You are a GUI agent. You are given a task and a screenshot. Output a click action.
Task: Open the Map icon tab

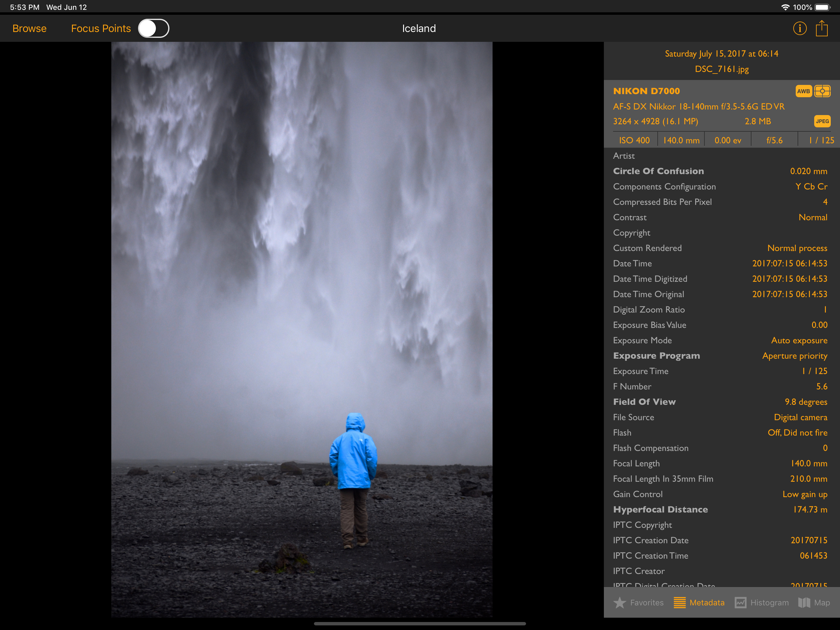click(804, 603)
